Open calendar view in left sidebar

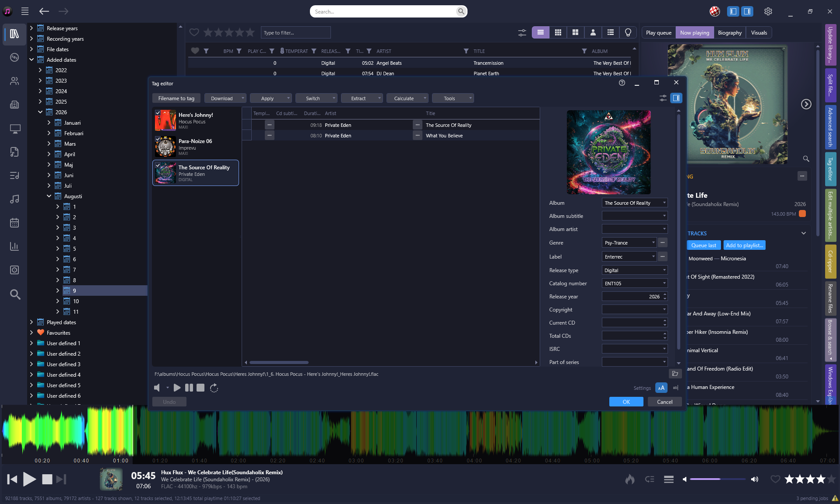[x=14, y=223]
